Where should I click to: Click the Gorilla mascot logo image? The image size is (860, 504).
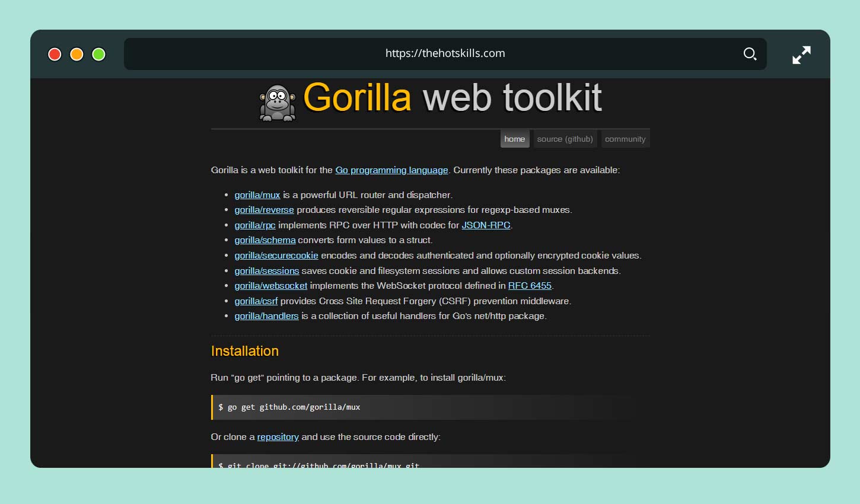pos(278,103)
